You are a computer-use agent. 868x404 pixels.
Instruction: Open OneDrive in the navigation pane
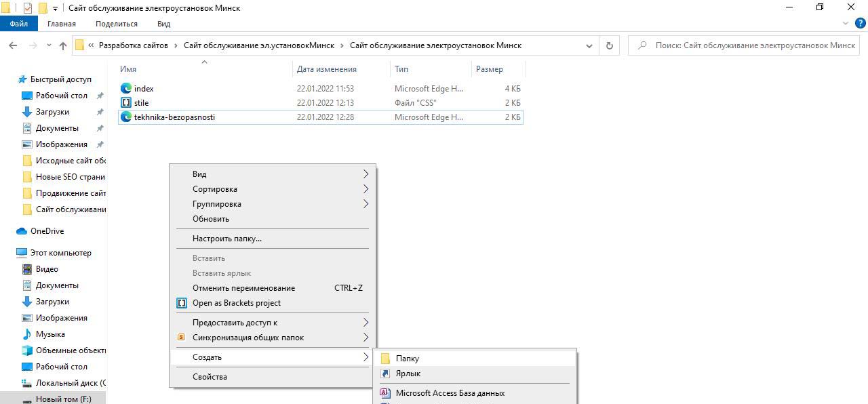[x=47, y=231]
